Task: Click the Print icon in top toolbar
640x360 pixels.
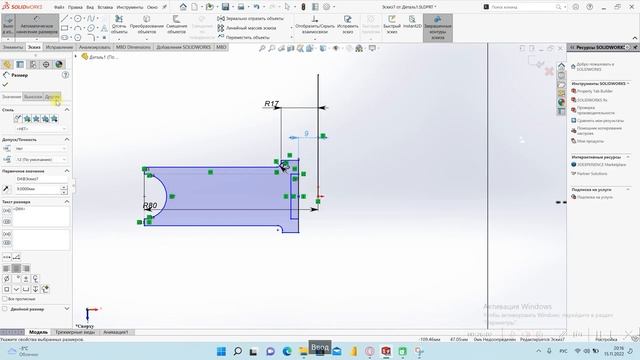Action: (241, 7)
